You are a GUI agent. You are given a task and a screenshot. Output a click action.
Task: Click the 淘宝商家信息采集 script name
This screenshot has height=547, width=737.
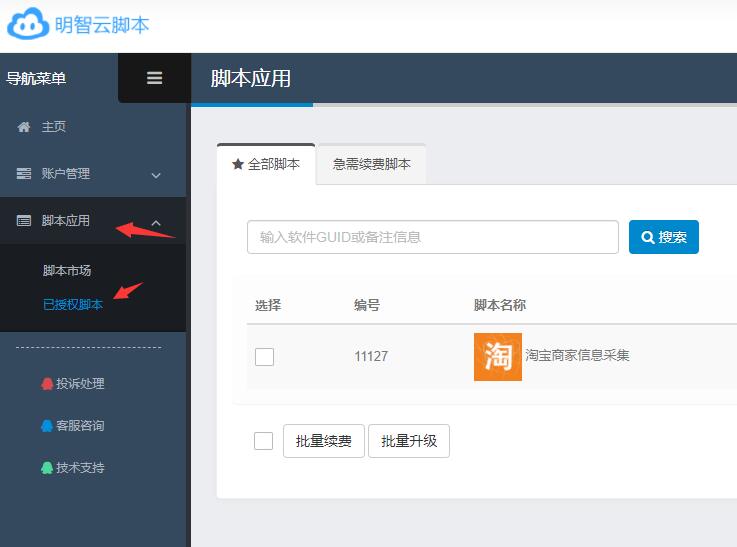[577, 355]
